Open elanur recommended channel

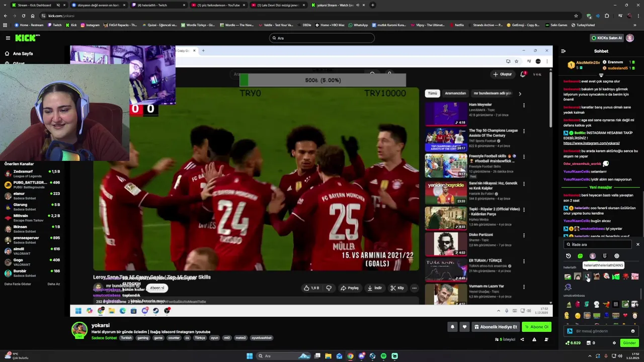pyautogui.click(x=33, y=196)
